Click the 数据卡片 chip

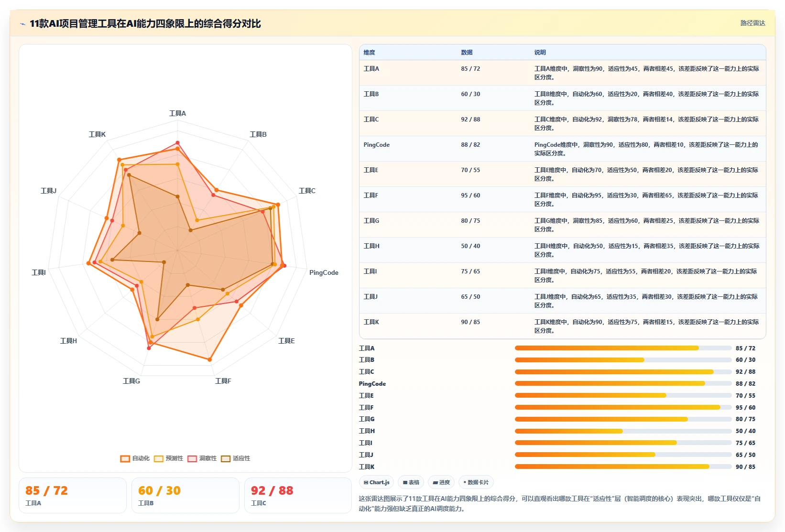(476, 482)
